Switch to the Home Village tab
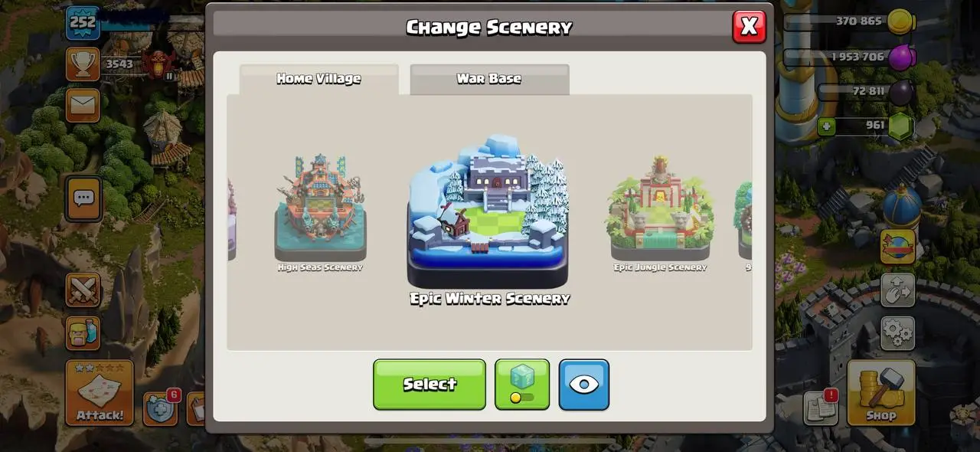The height and width of the screenshot is (452, 980). pos(318,79)
